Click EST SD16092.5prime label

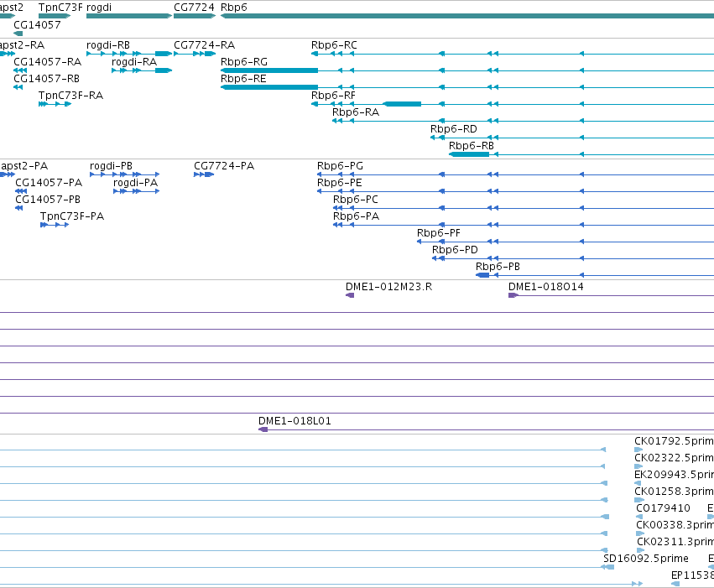coord(646,559)
